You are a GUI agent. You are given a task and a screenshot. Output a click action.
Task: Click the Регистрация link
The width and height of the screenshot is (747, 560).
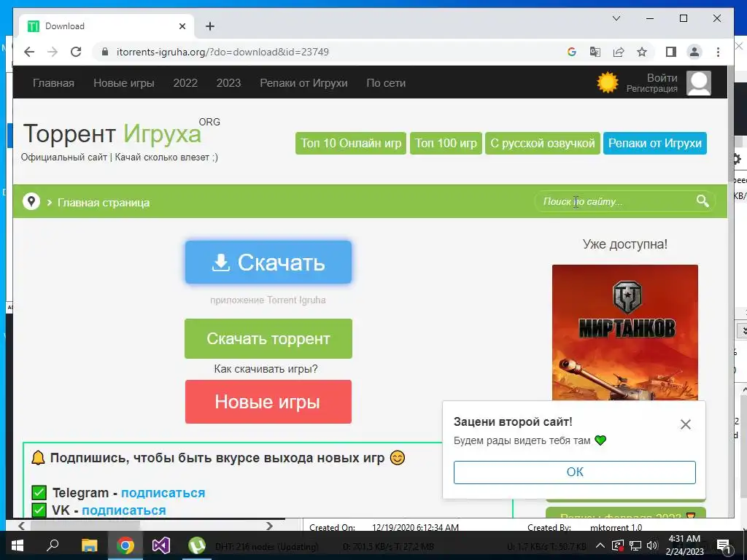[x=651, y=89]
